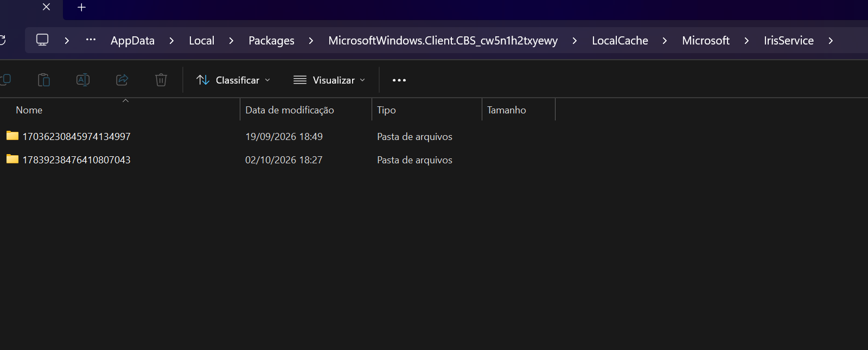Navigate to LocalCache in breadcrumb
Image resolution: width=868 pixels, height=350 pixels.
click(620, 41)
